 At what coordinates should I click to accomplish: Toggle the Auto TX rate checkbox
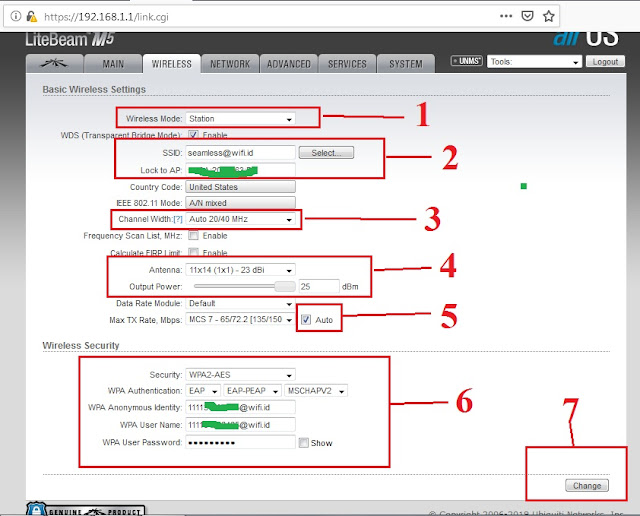[x=306, y=320]
